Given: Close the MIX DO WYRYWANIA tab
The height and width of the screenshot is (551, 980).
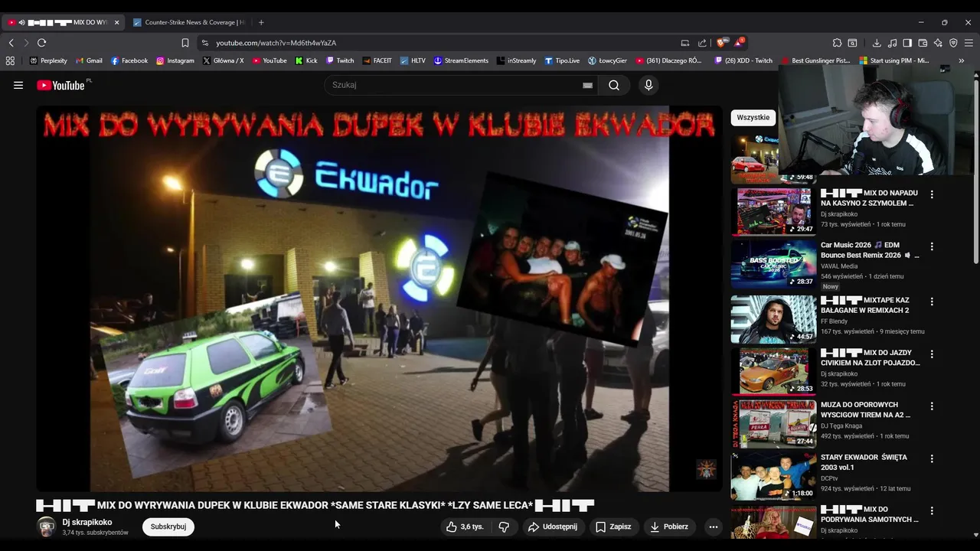Looking at the screenshot, I should pyautogui.click(x=116, y=22).
